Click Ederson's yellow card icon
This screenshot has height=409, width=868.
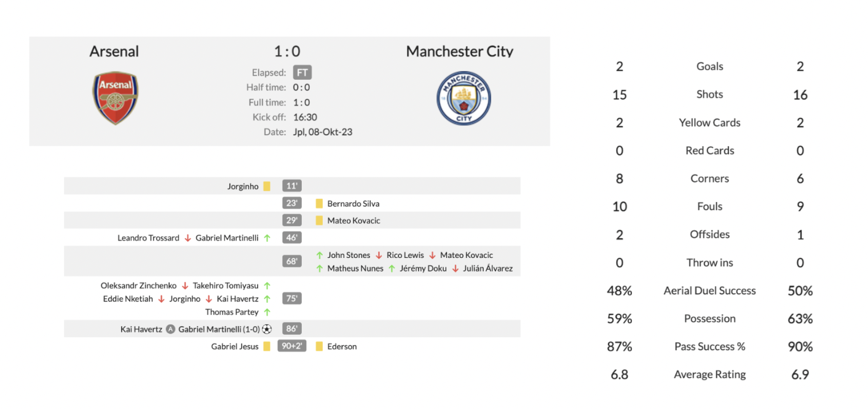point(319,346)
